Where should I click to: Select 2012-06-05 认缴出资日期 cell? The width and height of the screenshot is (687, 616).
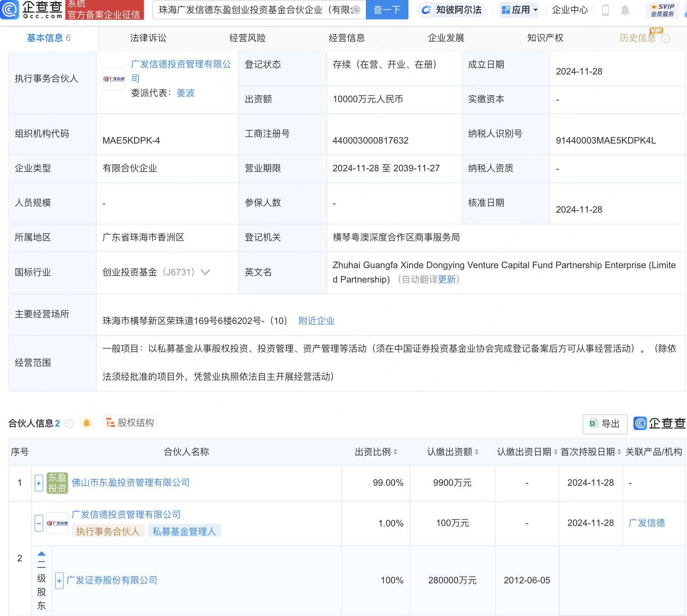pyautogui.click(x=527, y=580)
